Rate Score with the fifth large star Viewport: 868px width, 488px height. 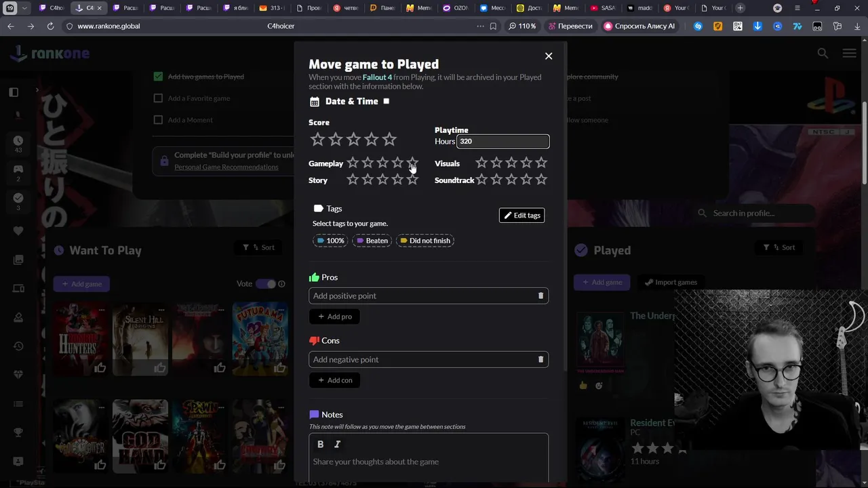[389, 139]
